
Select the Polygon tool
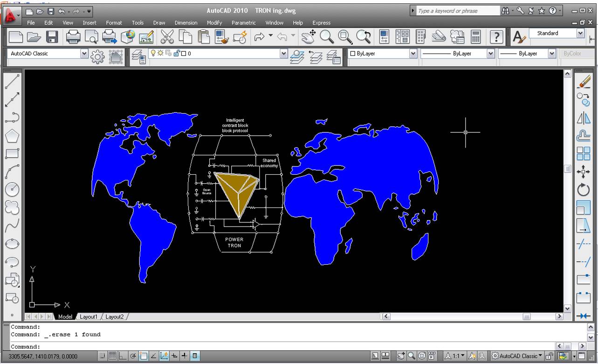point(12,136)
